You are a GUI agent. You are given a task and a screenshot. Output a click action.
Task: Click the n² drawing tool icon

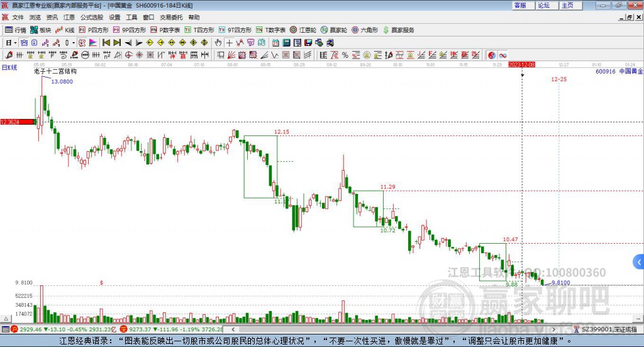[x=107, y=55]
